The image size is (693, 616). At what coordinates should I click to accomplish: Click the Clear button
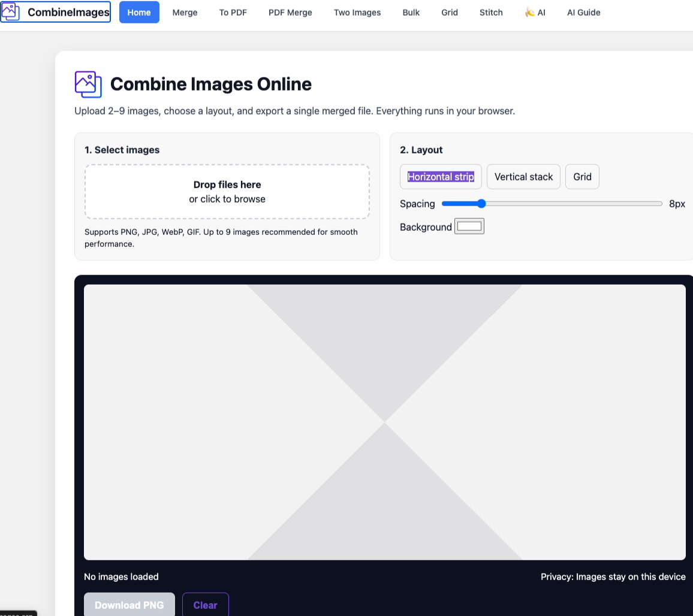pos(205,605)
